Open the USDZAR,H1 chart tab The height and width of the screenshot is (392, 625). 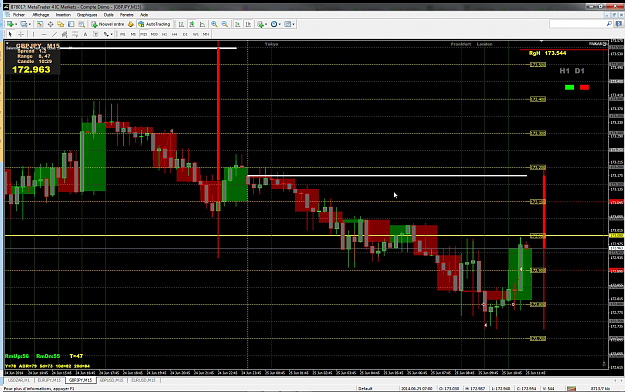(19, 380)
